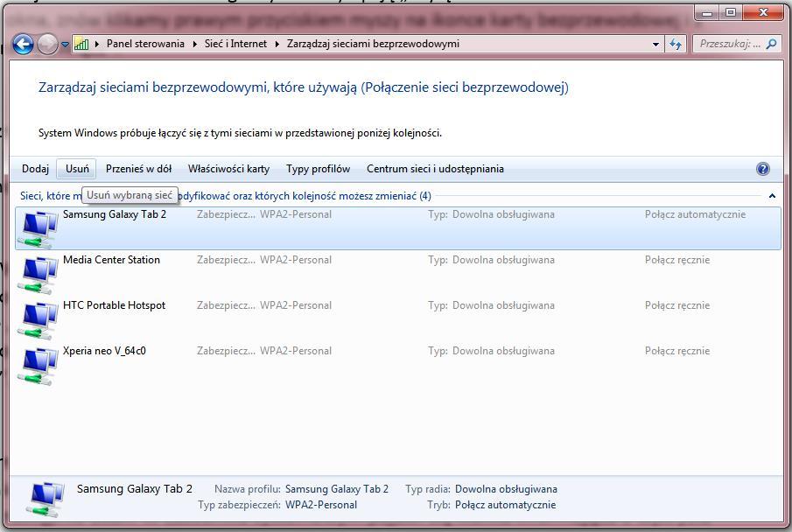
Task: Click Dodaj to add a network
Action: tap(35, 169)
